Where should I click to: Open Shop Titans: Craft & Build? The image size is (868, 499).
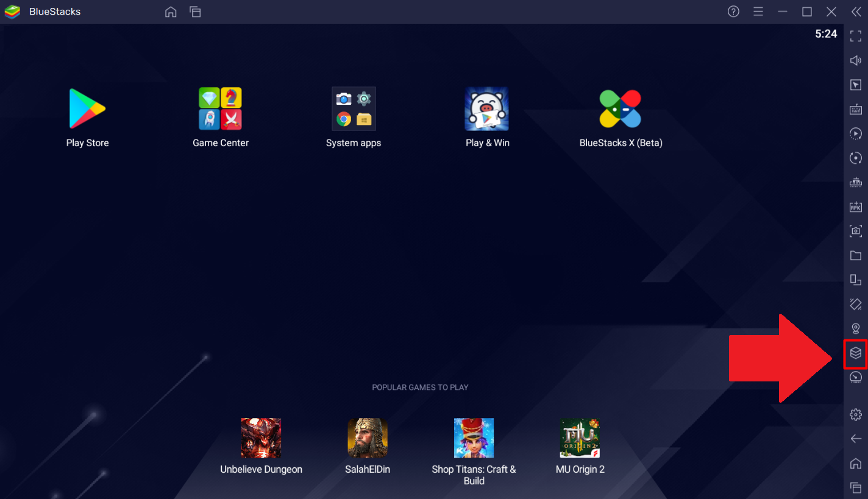coord(474,437)
